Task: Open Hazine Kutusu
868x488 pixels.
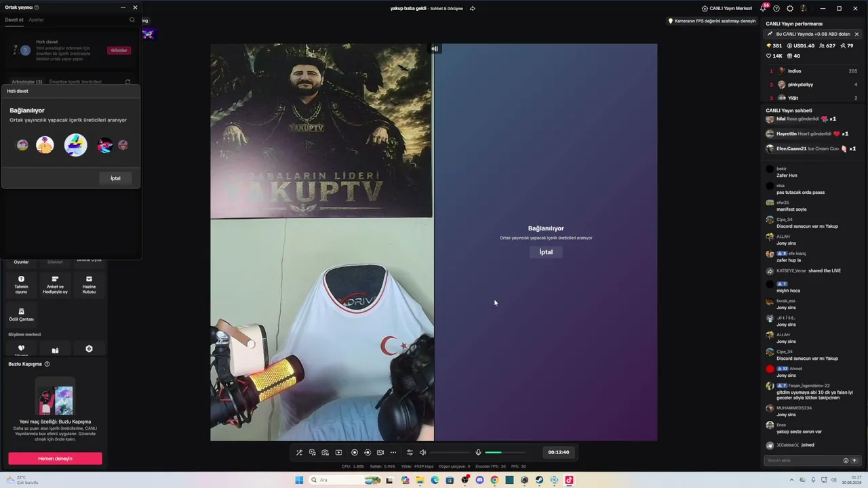Action: [x=89, y=285]
